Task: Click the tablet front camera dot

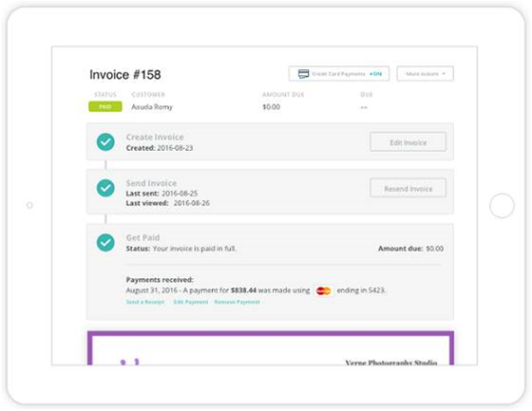Action: (29, 205)
